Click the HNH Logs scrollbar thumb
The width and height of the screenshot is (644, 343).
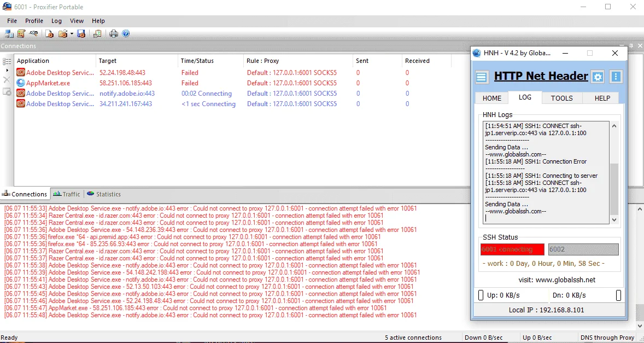pos(614,189)
